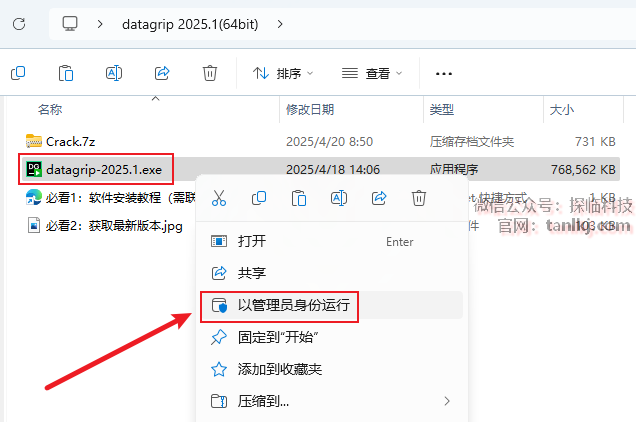Click the Cut scissors icon in the context menu
636x422 pixels.
tap(219, 198)
